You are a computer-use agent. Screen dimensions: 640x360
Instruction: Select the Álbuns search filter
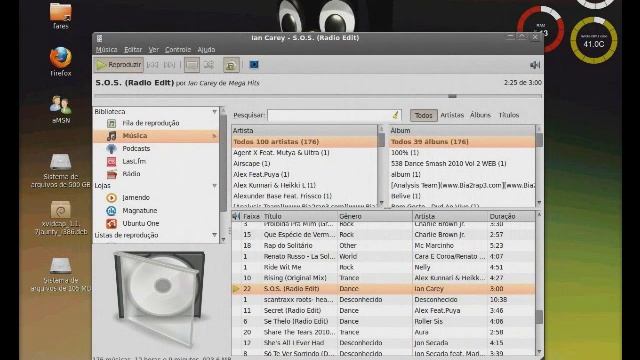pos(480,115)
